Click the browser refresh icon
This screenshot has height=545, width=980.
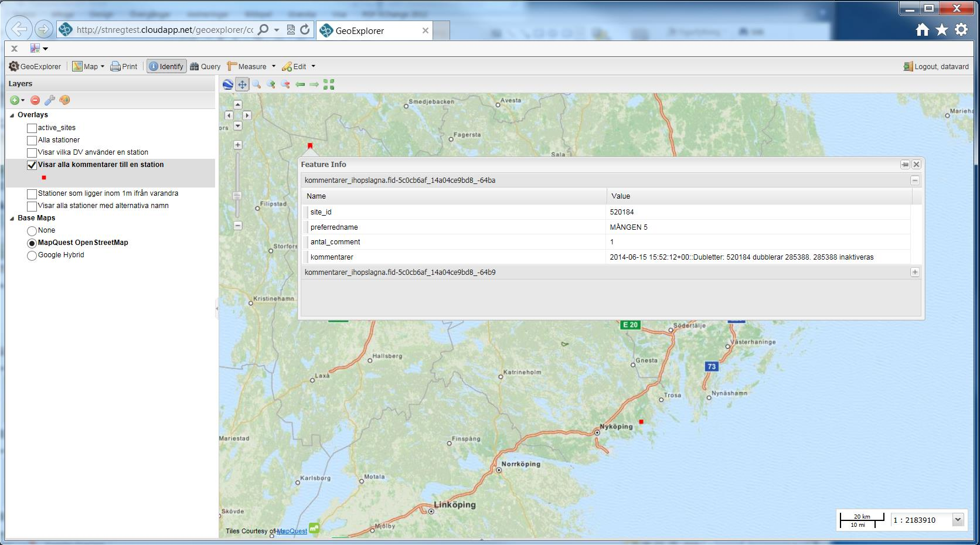tap(305, 30)
